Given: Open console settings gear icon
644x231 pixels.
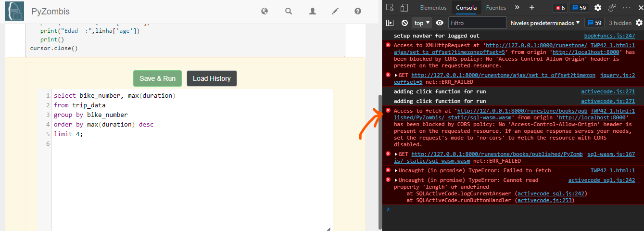Looking at the screenshot, I should click(639, 23).
